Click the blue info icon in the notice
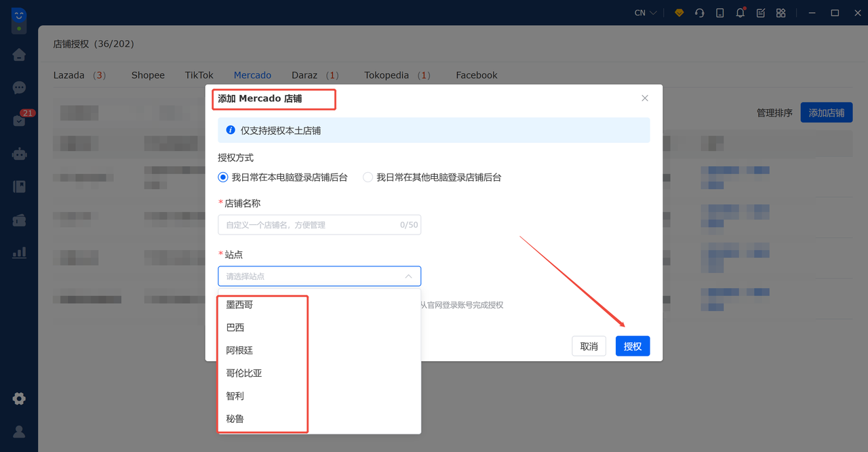The image size is (868, 452). pyautogui.click(x=231, y=130)
